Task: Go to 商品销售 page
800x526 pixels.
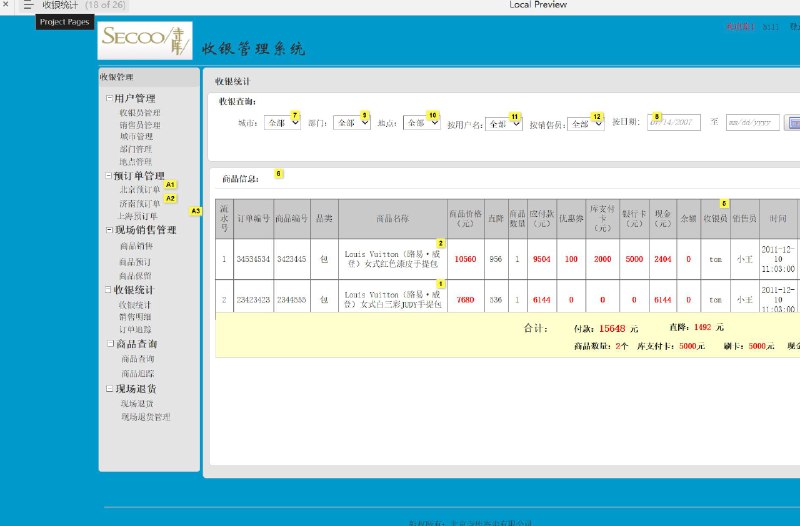Action: click(136, 246)
